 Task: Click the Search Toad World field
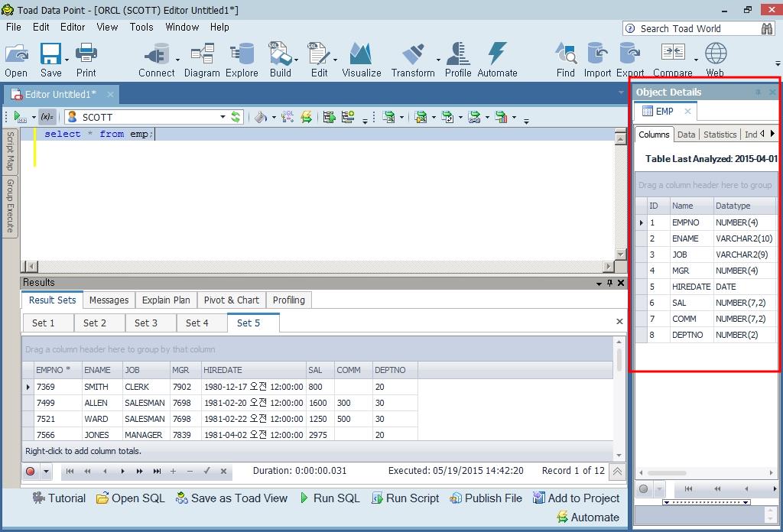click(x=692, y=28)
